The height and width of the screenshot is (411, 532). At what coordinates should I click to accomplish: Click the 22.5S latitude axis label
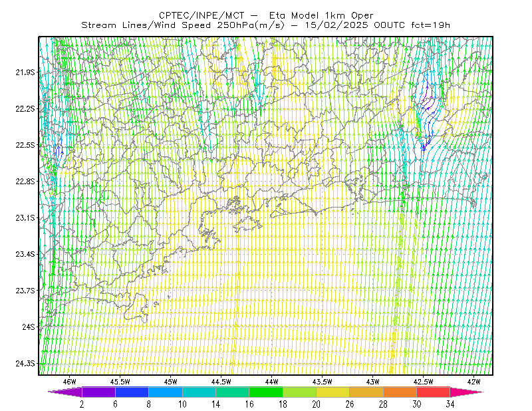(25, 145)
